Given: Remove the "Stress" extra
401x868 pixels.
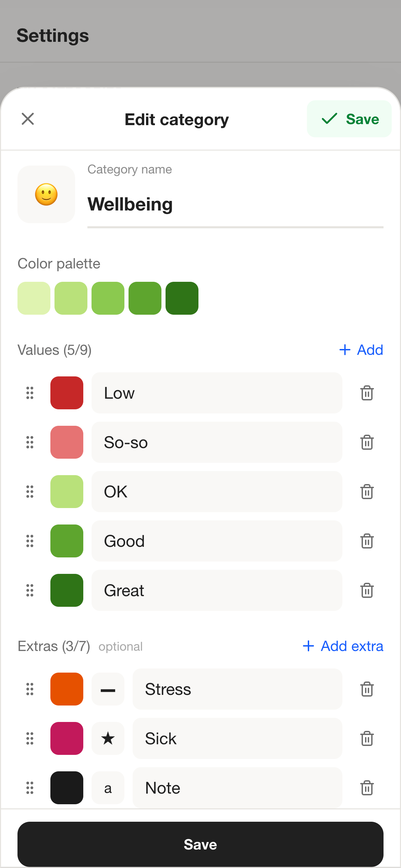Looking at the screenshot, I should (367, 689).
